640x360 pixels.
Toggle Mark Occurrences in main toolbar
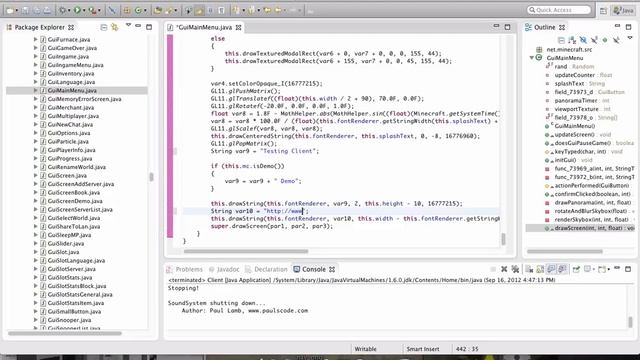coord(199,11)
